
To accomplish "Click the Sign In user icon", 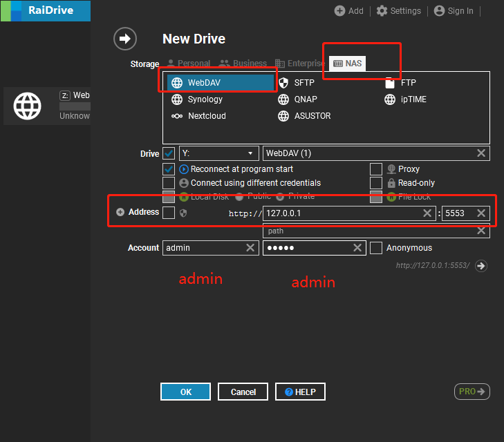I will point(439,11).
